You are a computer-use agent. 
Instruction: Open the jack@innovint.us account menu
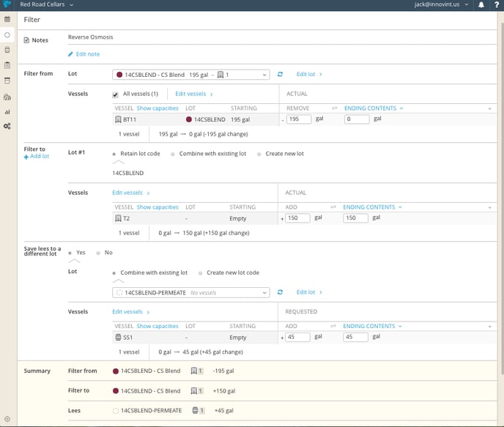coord(441,4)
